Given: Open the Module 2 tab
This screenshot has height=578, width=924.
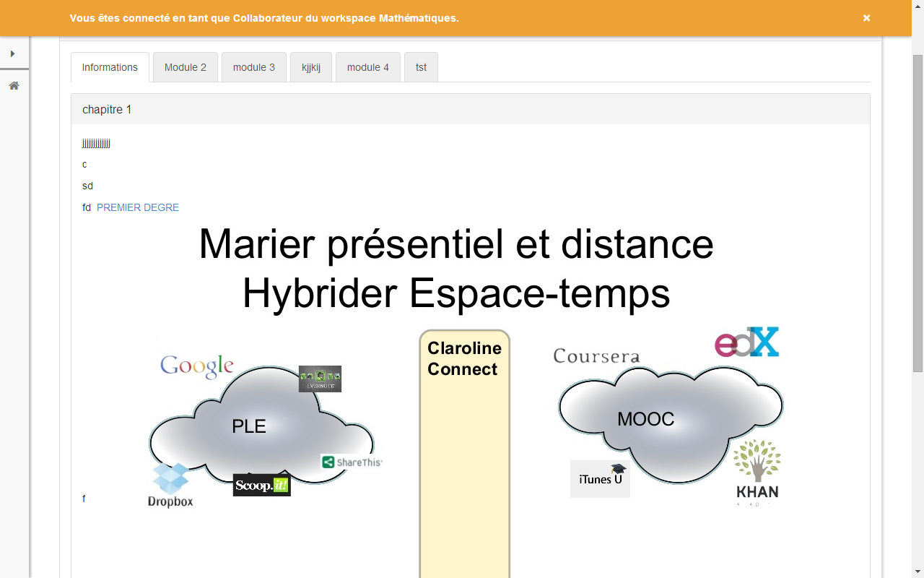Looking at the screenshot, I should coord(186,67).
